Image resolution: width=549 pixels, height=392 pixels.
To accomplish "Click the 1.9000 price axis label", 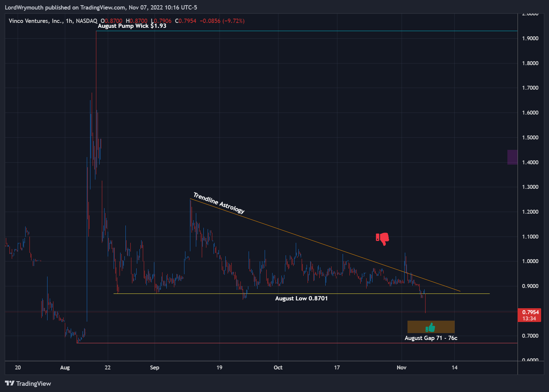I will click(x=530, y=38).
